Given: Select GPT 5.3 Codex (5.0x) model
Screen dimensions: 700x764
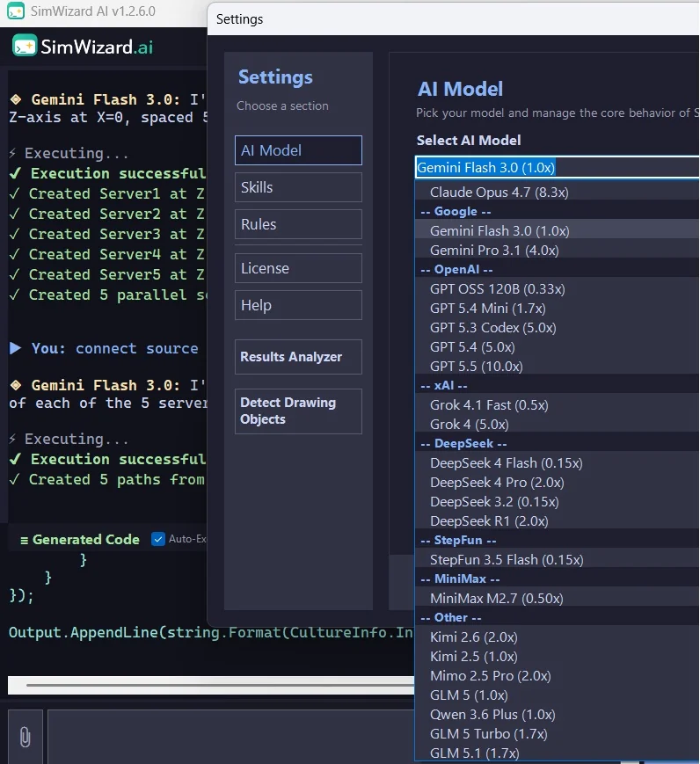Looking at the screenshot, I should [558, 327].
